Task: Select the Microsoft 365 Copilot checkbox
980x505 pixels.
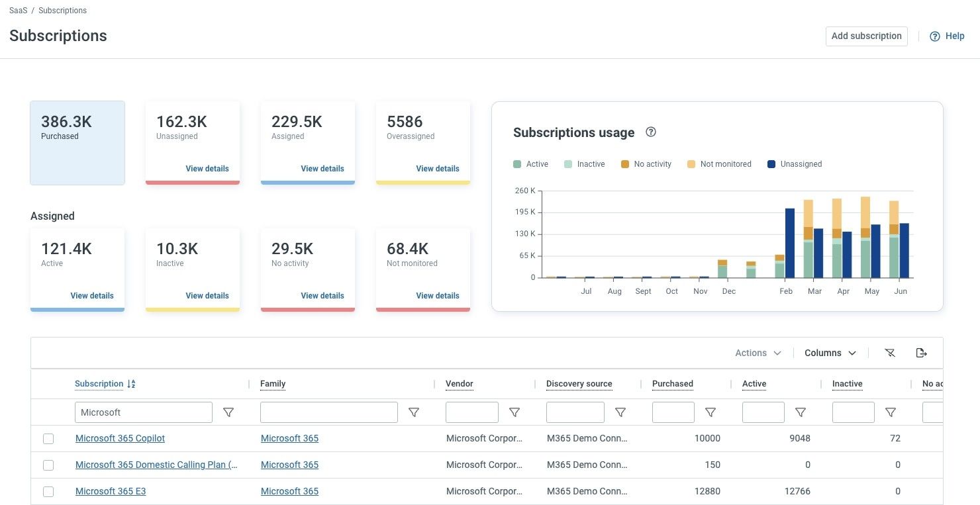Action: tap(48, 439)
